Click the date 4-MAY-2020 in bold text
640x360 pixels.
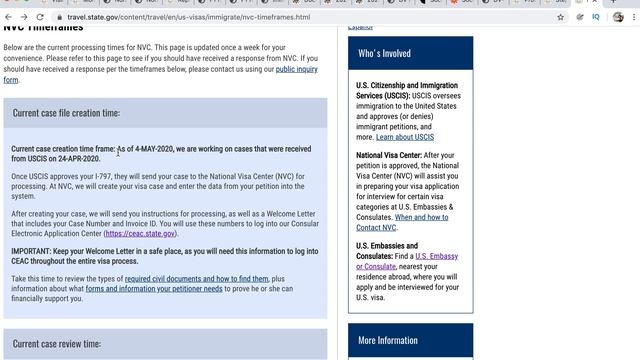pos(154,149)
